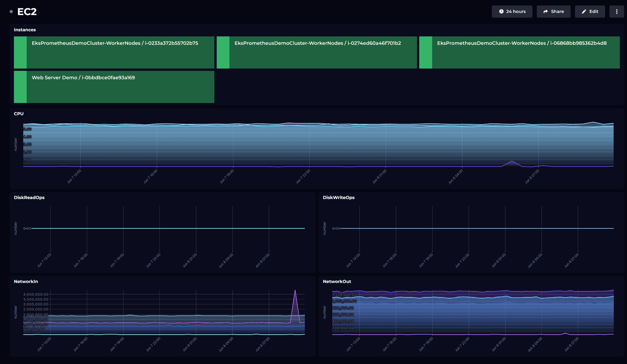
Task: Open the NetworkIn panel title menu
Action: (26, 281)
